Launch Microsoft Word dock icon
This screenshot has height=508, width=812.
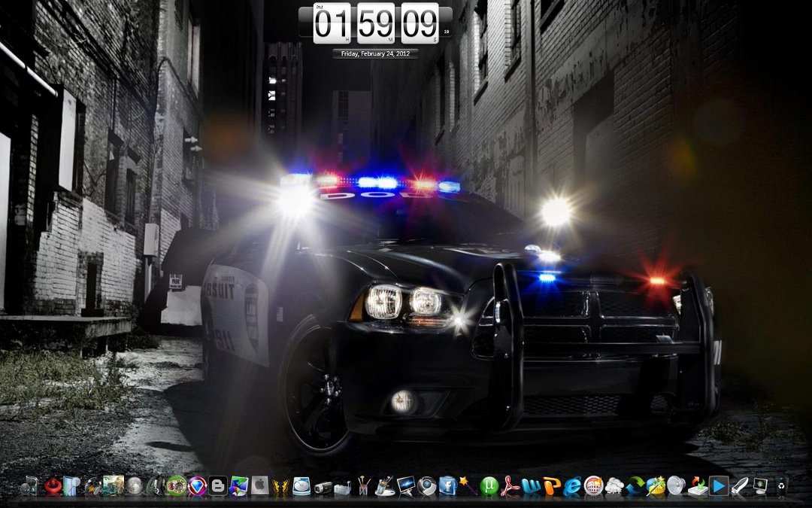click(531, 486)
